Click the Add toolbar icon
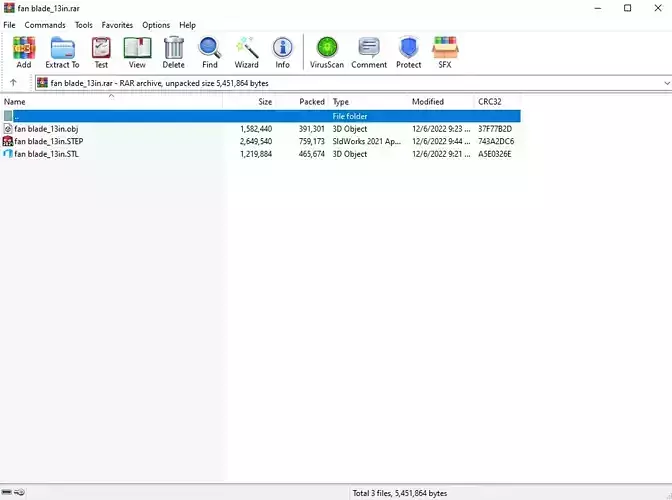Image resolution: width=672 pixels, height=500 pixels. click(24, 52)
